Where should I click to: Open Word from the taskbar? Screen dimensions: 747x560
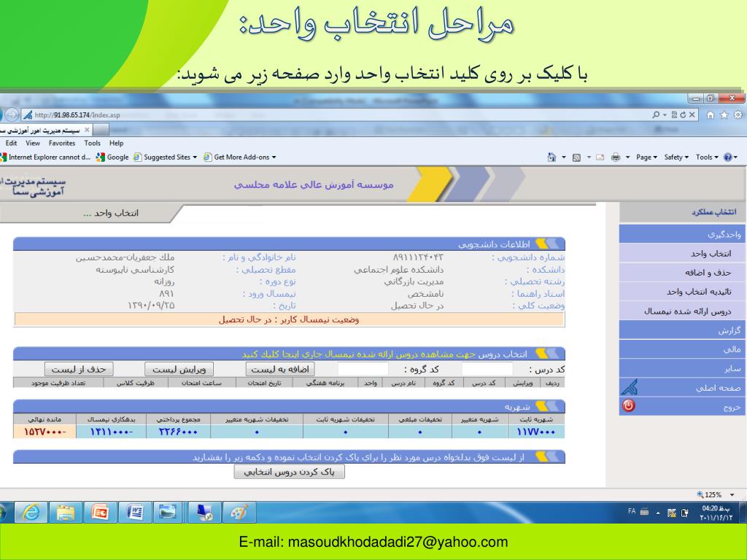point(135,513)
